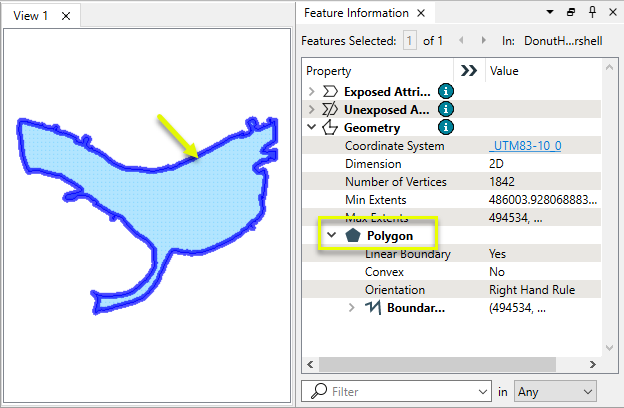Image resolution: width=624 pixels, height=408 pixels.
Task: Collapse the Geometry section
Action: coord(311,127)
